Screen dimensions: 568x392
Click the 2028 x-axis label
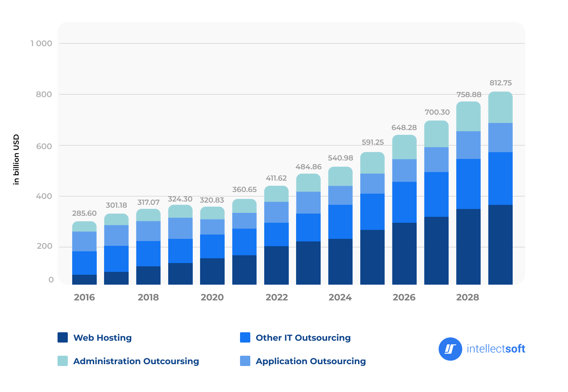(468, 297)
